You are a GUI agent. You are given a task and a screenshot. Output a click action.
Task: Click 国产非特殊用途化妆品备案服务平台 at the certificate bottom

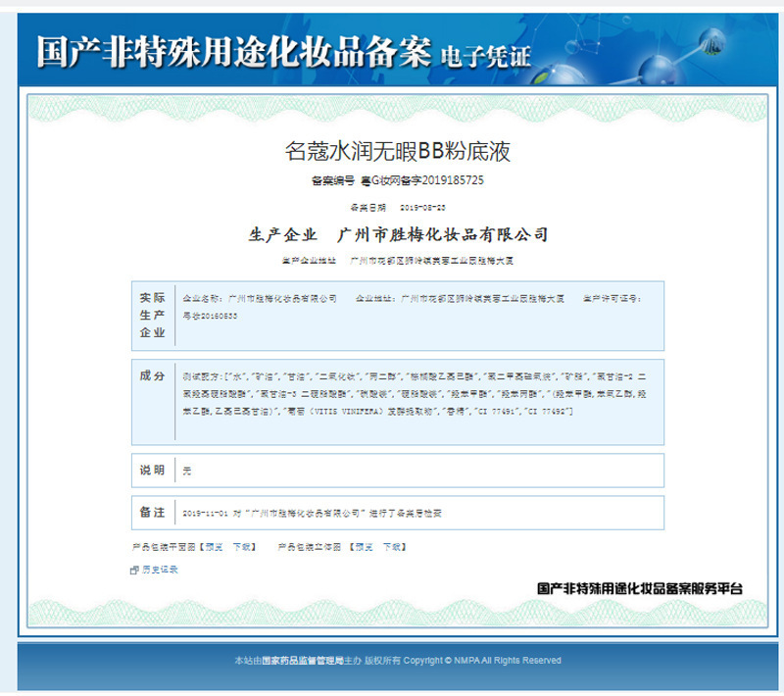pos(640,588)
